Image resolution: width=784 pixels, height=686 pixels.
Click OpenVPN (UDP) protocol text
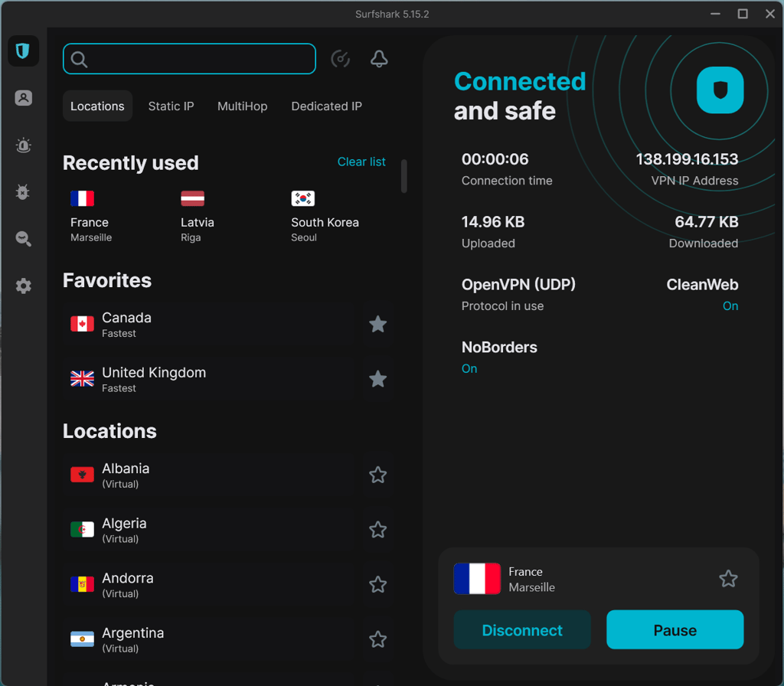click(x=518, y=285)
